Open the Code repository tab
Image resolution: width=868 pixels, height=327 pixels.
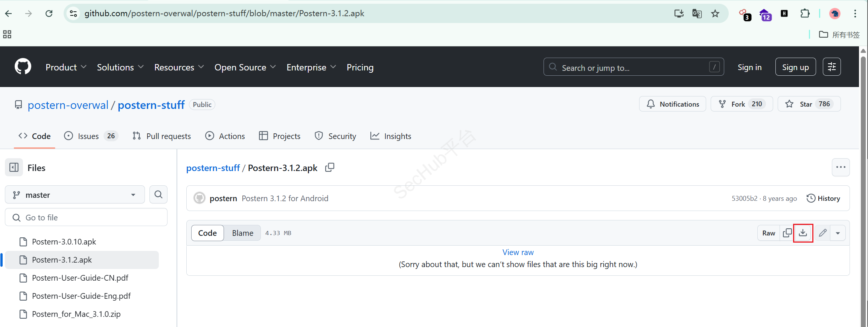tap(34, 136)
